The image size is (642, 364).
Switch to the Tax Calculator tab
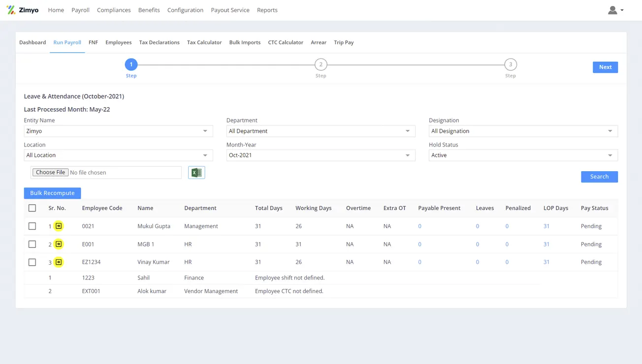(204, 42)
